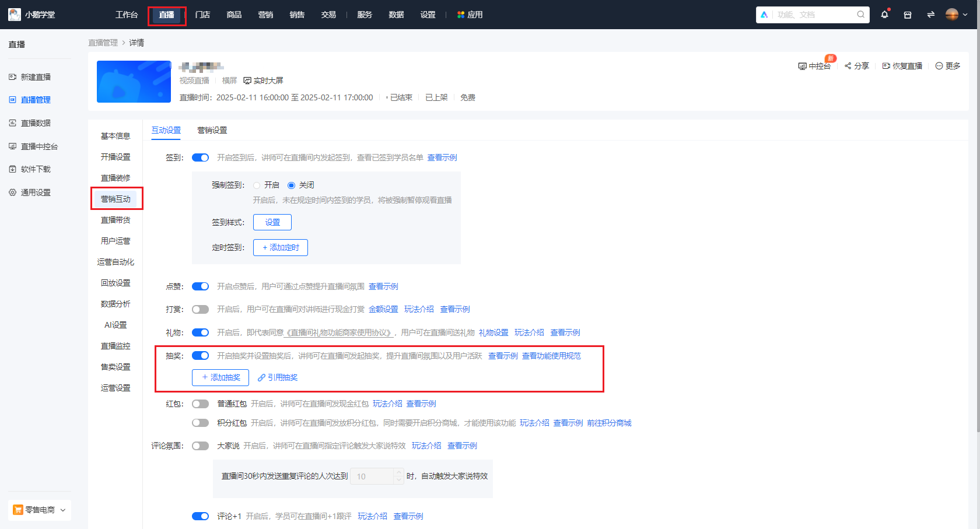Enable the 打赏 tipping toggle
This screenshot has width=980, height=529.
[200, 309]
